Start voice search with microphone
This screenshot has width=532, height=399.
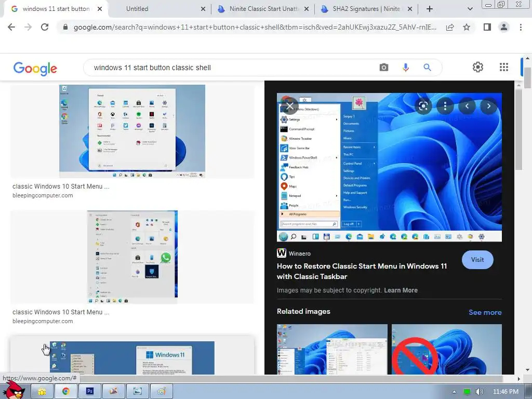(x=405, y=68)
